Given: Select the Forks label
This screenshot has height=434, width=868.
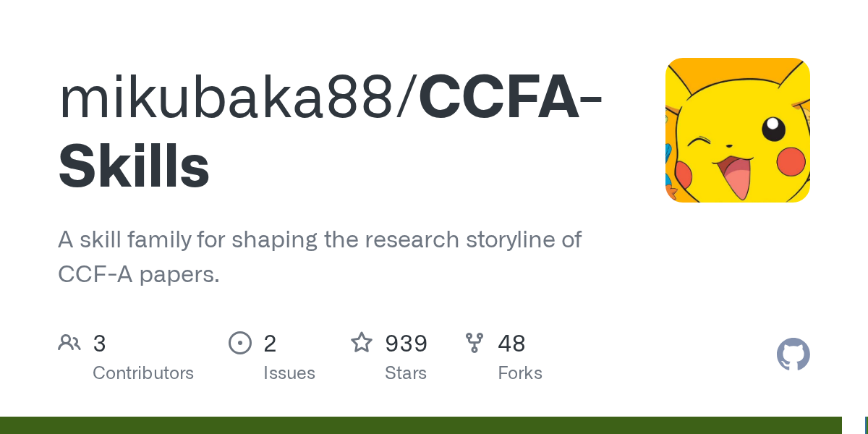Looking at the screenshot, I should pos(520,373).
